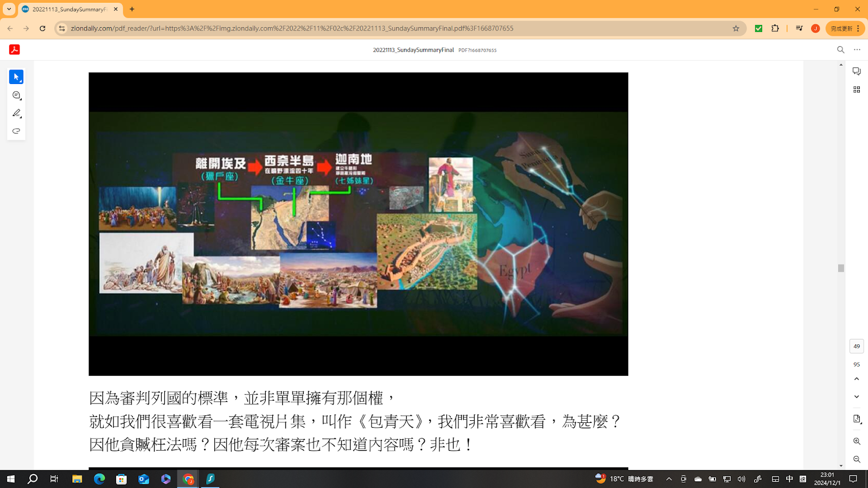Open Windows taskbar search
Viewport: 868px width, 488px height.
33,479
